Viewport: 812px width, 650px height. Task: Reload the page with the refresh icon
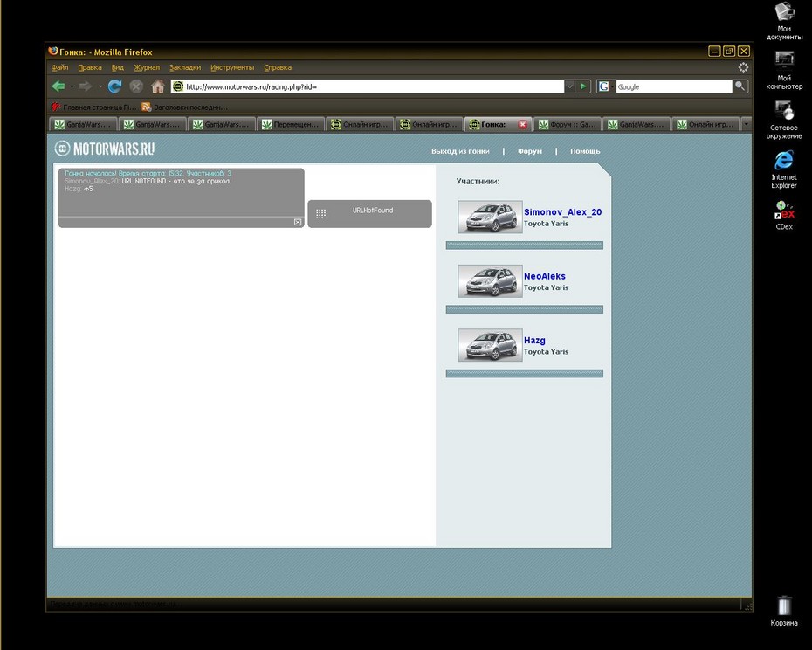(114, 86)
